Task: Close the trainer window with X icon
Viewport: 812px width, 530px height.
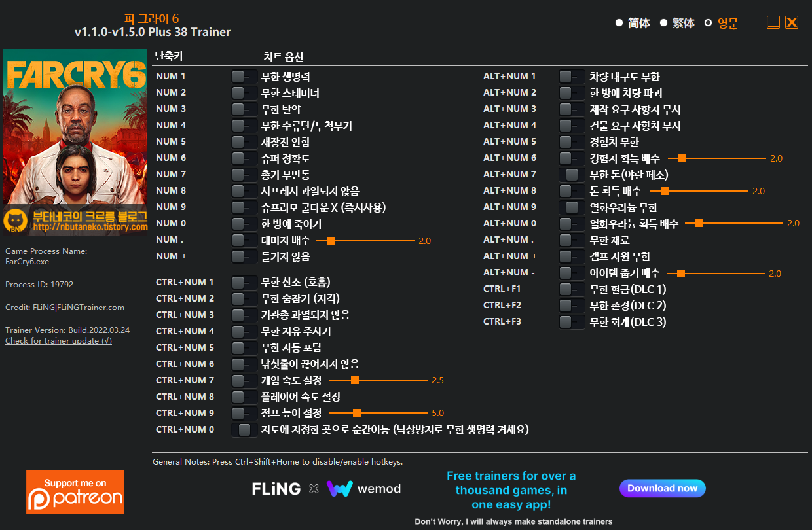Action: (x=792, y=22)
